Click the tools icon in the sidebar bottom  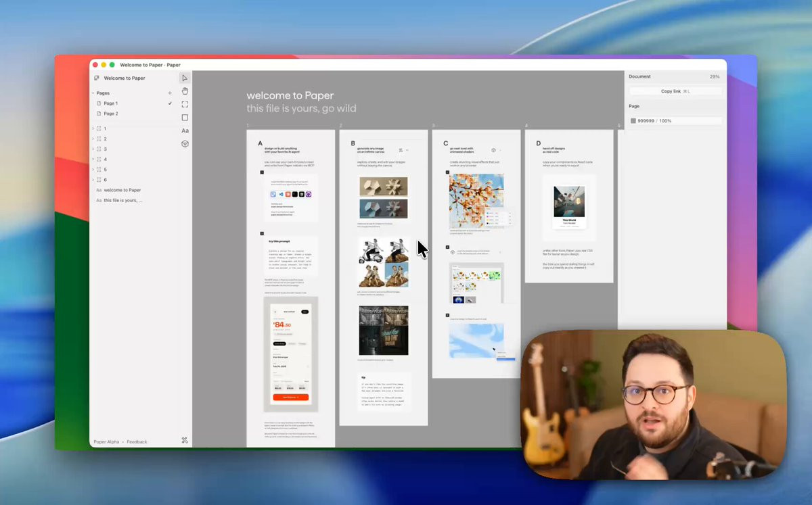185,441
